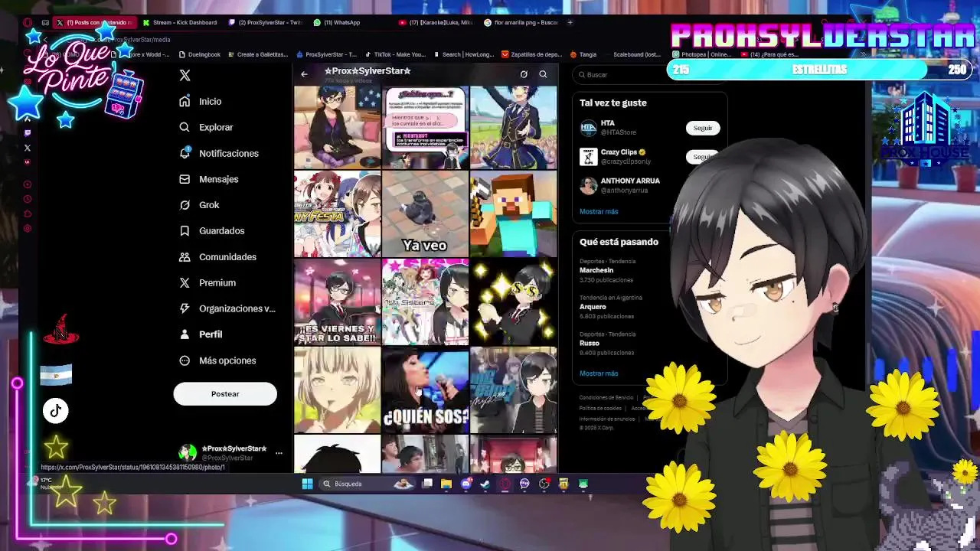Click the X logo in the sidebar
Image resolution: width=980 pixels, height=551 pixels.
tap(185, 75)
